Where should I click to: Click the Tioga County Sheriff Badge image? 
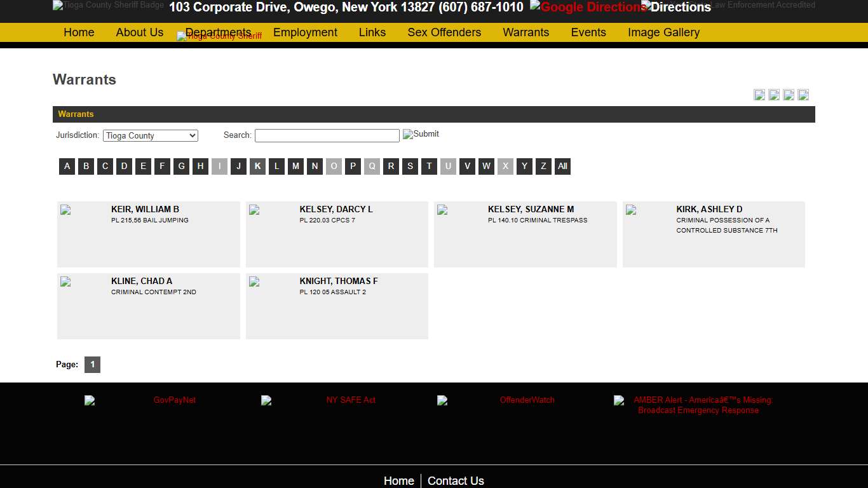click(108, 6)
